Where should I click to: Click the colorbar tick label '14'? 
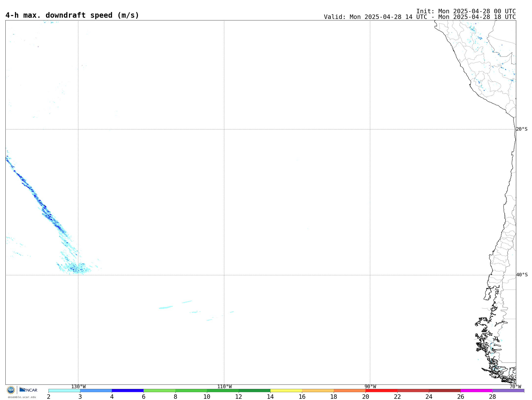[270, 397]
